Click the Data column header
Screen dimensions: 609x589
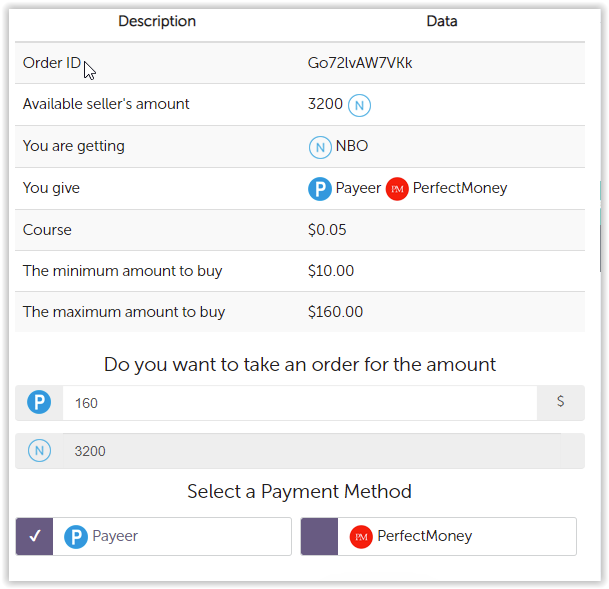pyautogui.click(x=442, y=21)
